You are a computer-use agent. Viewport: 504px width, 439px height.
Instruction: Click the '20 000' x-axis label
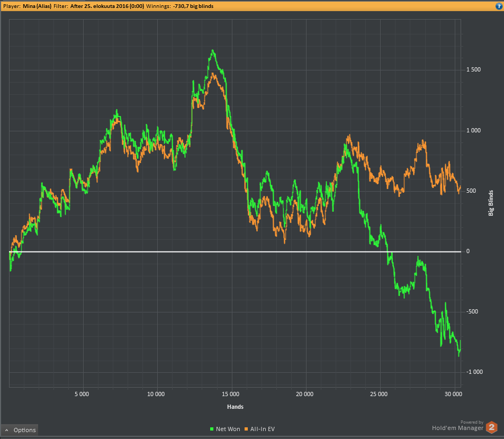(305, 395)
